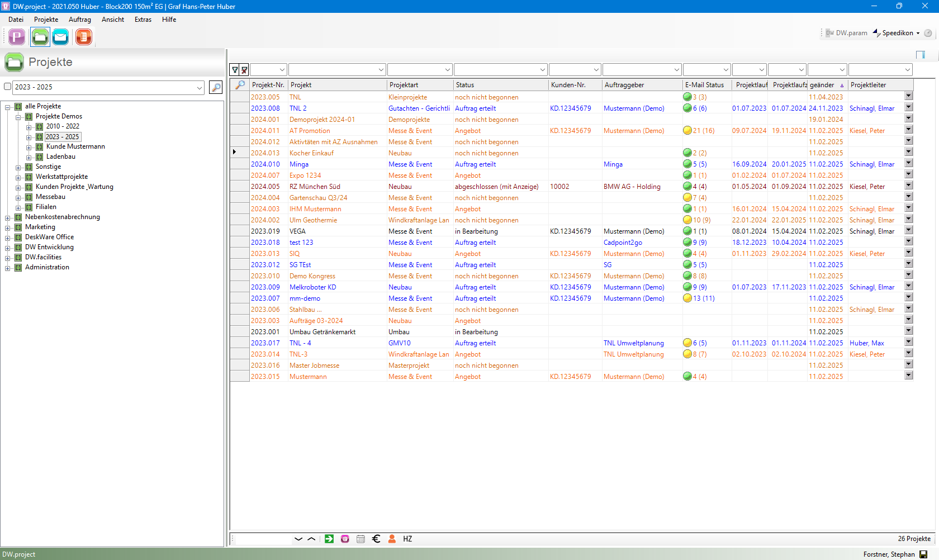The image size is (939, 560).
Task: Select the Ladenbau tree item
Action: 61,156
